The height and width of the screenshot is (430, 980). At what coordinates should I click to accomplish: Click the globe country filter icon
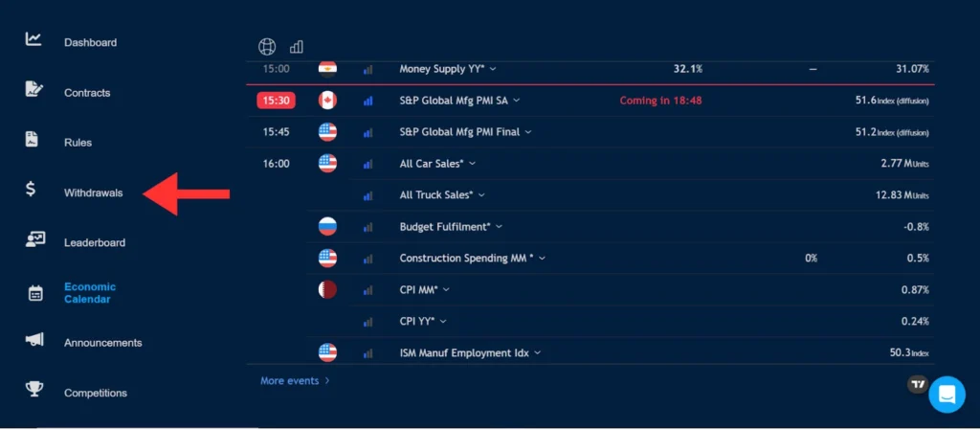[x=268, y=46]
